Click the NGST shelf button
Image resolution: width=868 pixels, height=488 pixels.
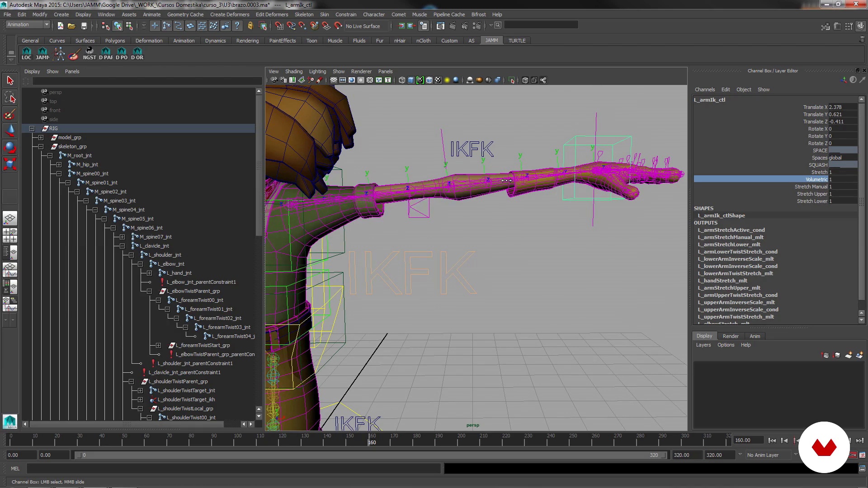(90, 53)
